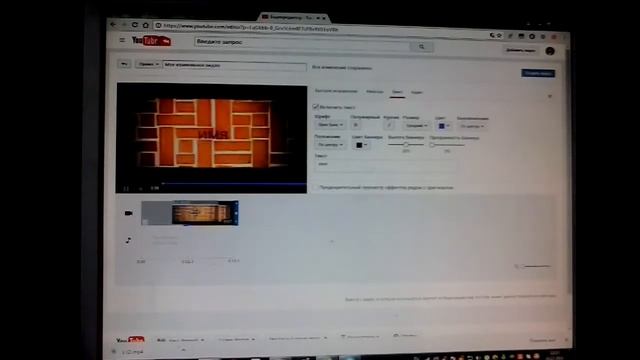
Task: Open the text color dropdown
Action: point(444,126)
